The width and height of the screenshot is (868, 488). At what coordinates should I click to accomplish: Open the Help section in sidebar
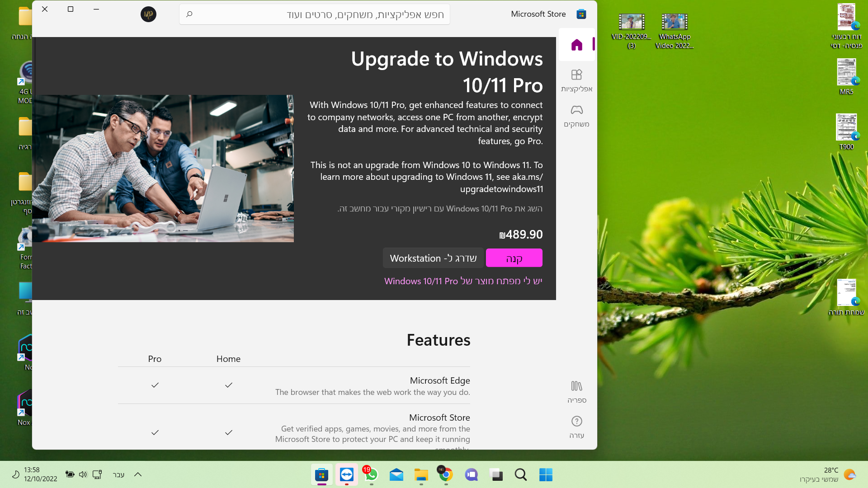pos(576,427)
